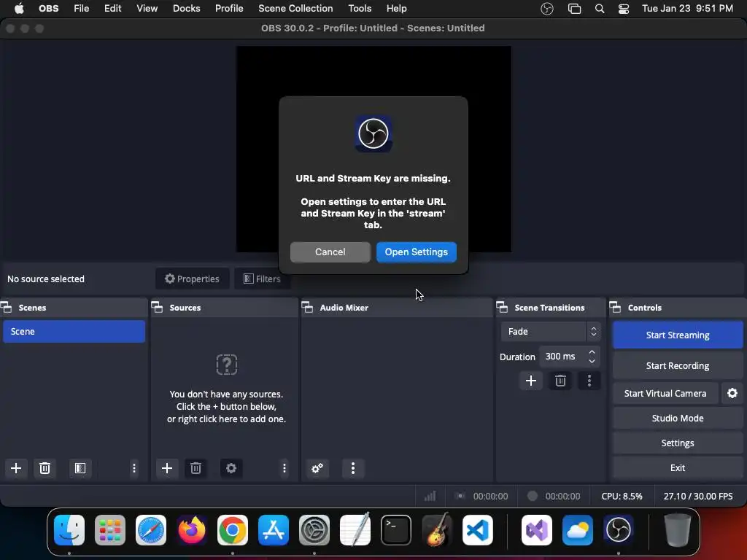Open Sources dock three-dot menu
This screenshot has height=560, width=747.
tap(285, 468)
